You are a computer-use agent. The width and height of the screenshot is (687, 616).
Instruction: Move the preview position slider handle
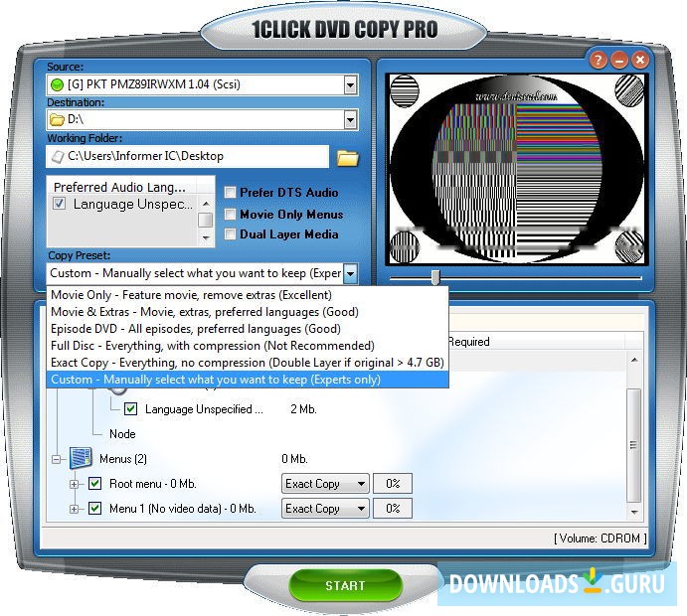pyautogui.click(x=435, y=277)
